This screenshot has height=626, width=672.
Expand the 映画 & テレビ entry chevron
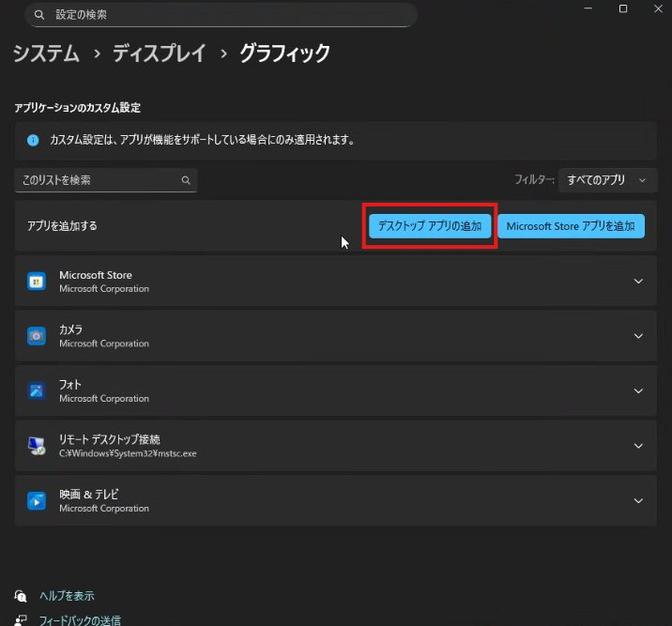click(638, 501)
